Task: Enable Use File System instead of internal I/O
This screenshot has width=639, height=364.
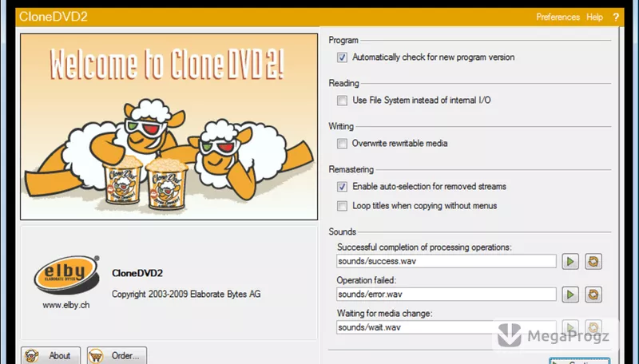Action: [x=342, y=101]
